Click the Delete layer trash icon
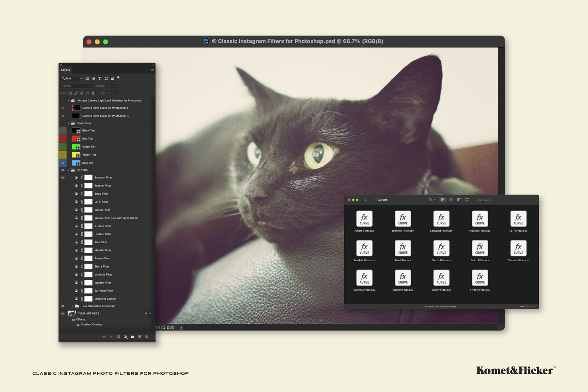 coord(147,337)
